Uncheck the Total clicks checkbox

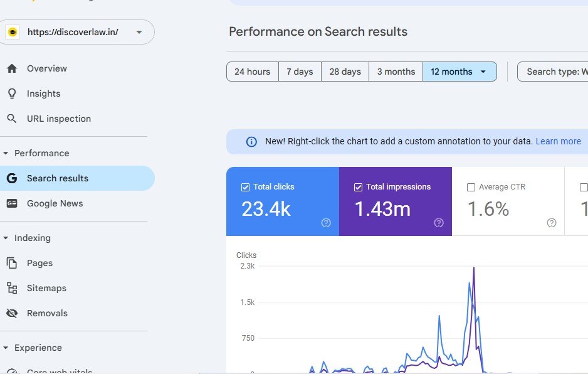(x=245, y=187)
